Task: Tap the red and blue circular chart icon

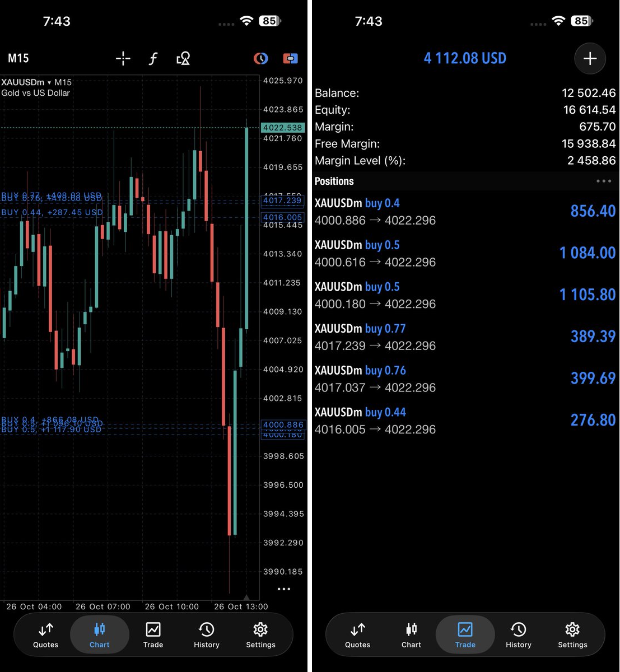Action: (261, 58)
